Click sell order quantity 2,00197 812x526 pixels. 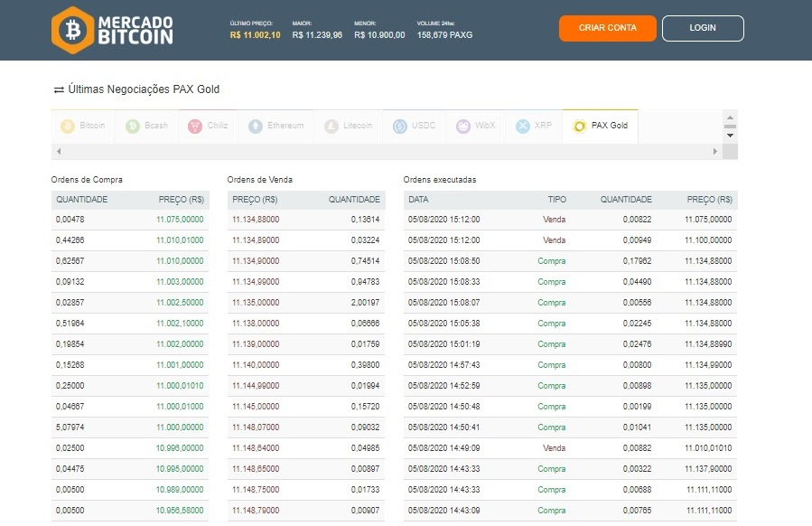point(365,303)
